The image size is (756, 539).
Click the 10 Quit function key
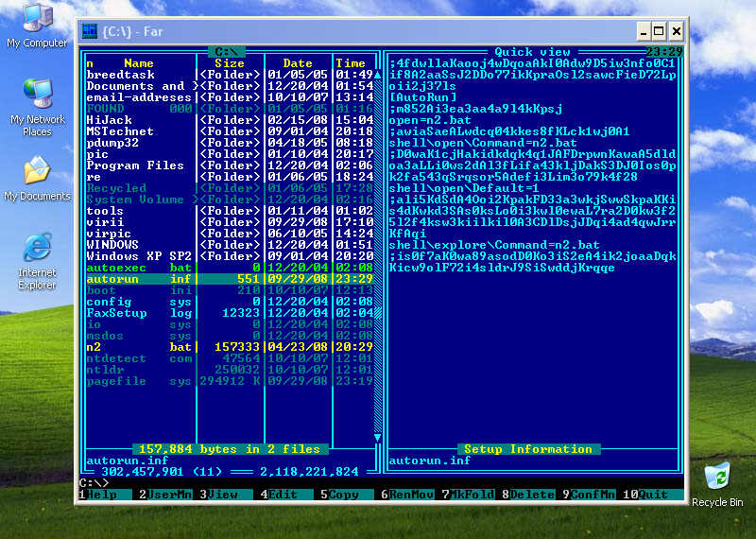[653, 495]
